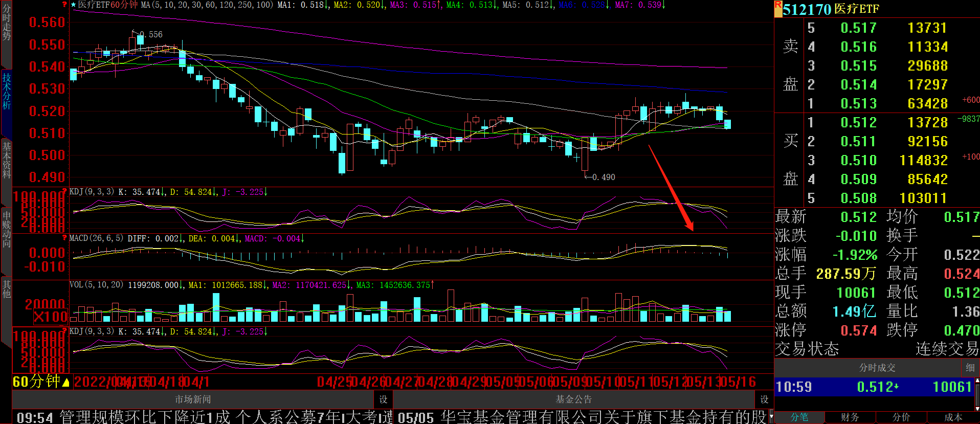This screenshot has height=424, width=980.
Task: Click the red question mark atop main chart
Action: (64, 4)
